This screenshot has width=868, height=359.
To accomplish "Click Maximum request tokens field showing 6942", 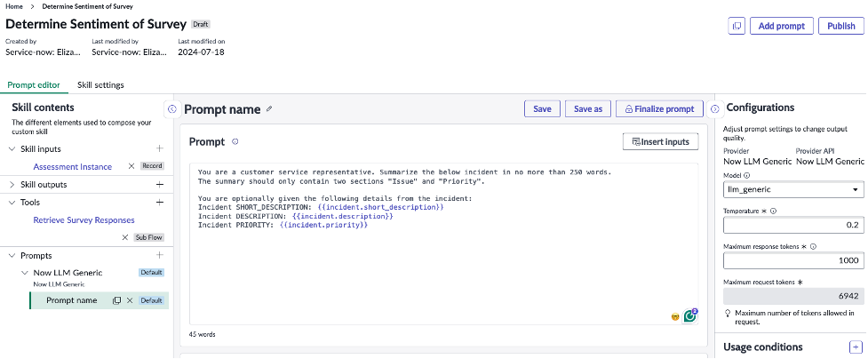I will pyautogui.click(x=794, y=296).
